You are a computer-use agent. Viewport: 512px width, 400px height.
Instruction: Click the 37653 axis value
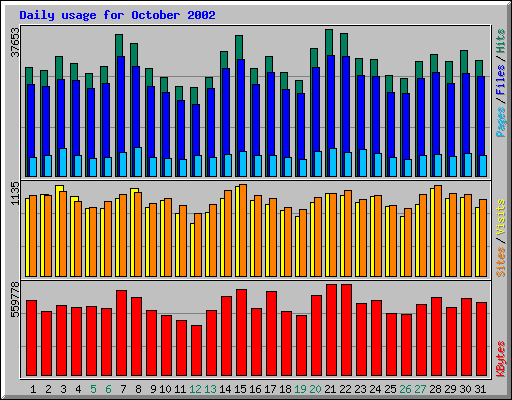point(15,42)
